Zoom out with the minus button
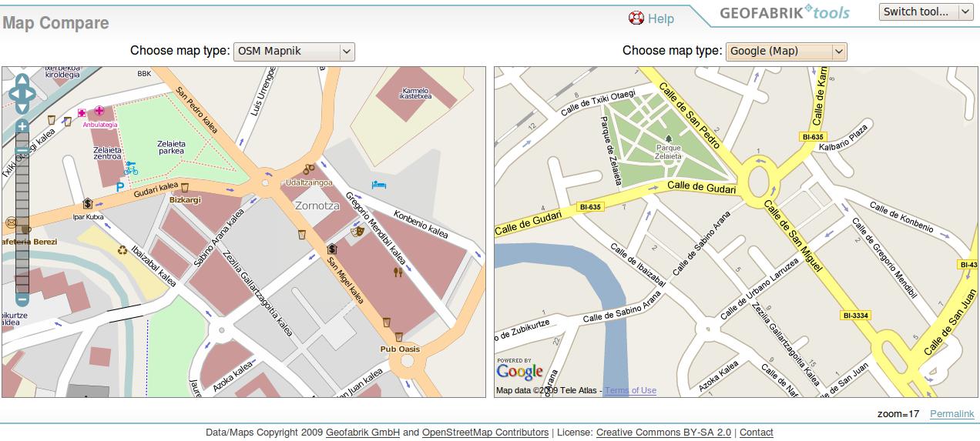This screenshot has height=441, width=980. tap(22, 299)
